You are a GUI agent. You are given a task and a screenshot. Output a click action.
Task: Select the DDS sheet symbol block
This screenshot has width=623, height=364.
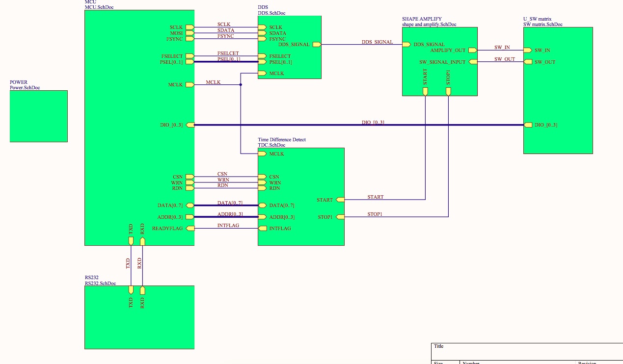pyautogui.click(x=289, y=47)
